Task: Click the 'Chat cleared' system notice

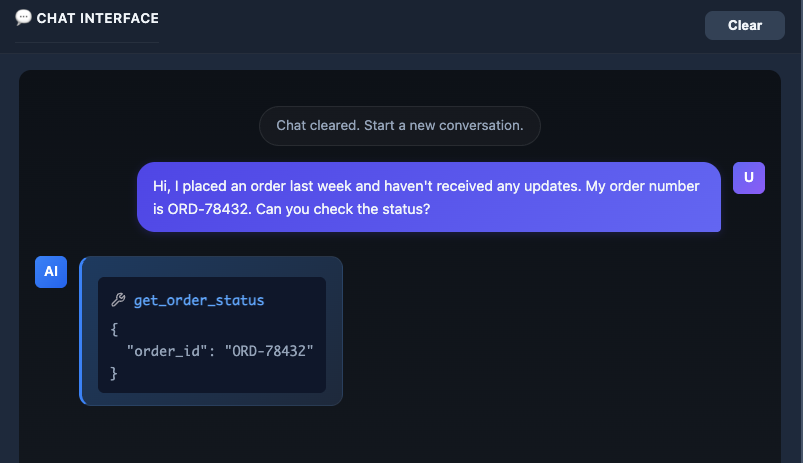Action: coord(400,126)
